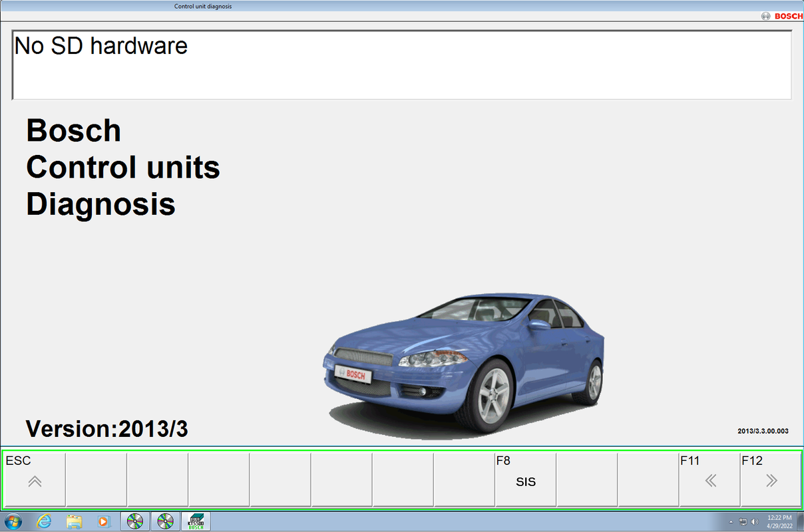Click the second disc icon in taskbar
The image size is (804, 532).
(165, 521)
